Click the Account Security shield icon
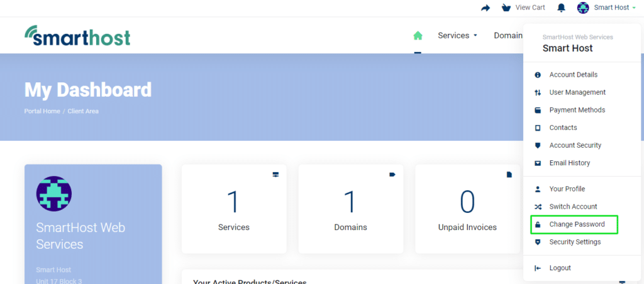The height and width of the screenshot is (284, 644). [538, 145]
